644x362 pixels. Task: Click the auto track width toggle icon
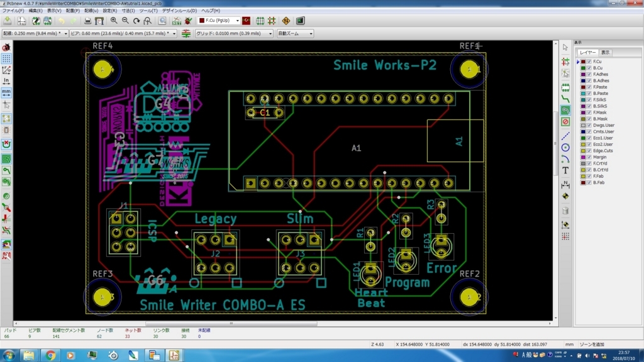pos(186,33)
